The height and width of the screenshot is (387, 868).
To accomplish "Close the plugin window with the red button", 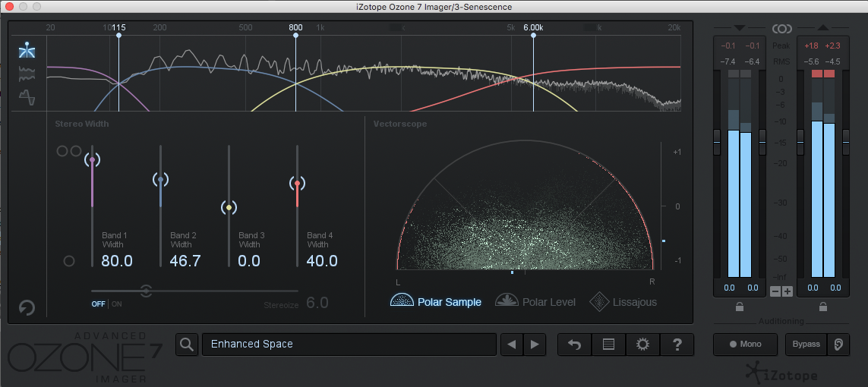I will pos(9,7).
